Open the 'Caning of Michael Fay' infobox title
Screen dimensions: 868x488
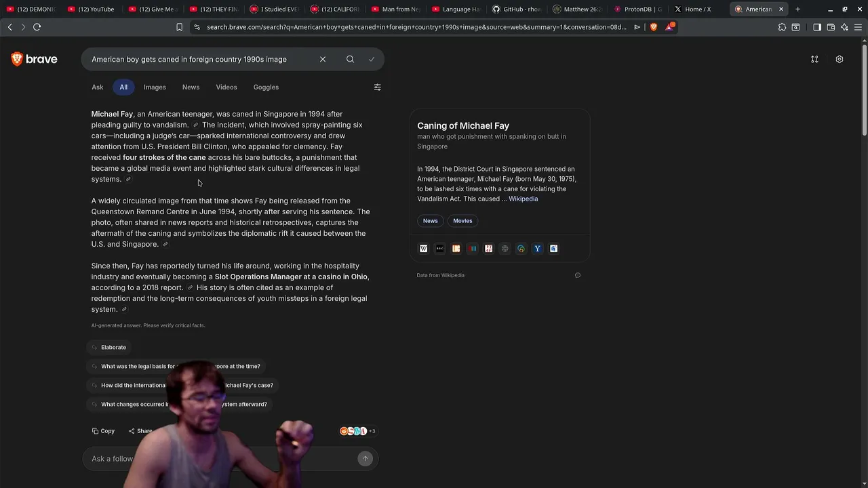pyautogui.click(x=463, y=125)
